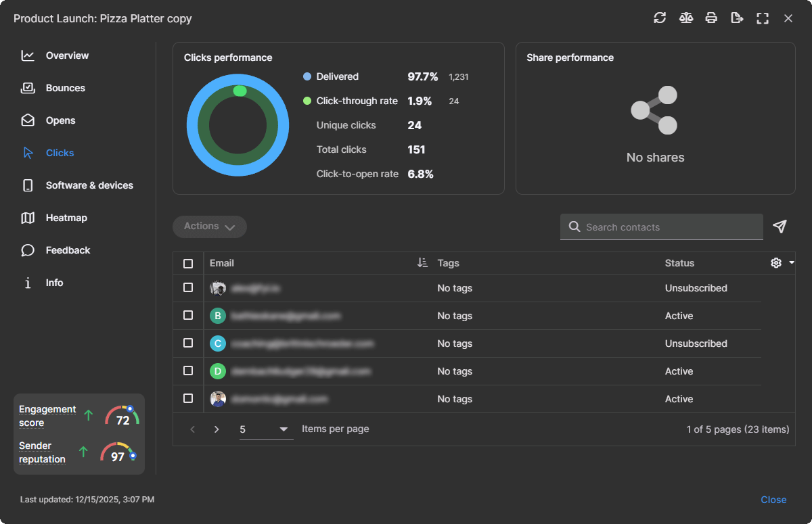Switch to the Heatmap section
This screenshot has width=812, height=524.
pos(66,218)
